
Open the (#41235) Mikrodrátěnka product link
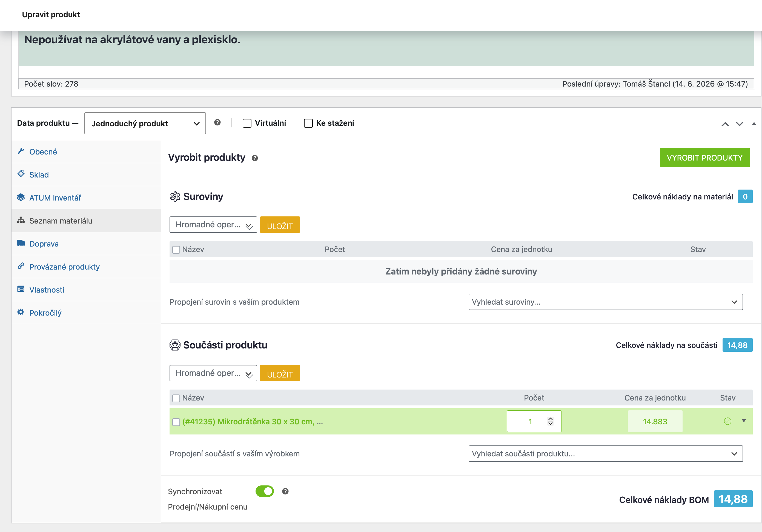253,422
